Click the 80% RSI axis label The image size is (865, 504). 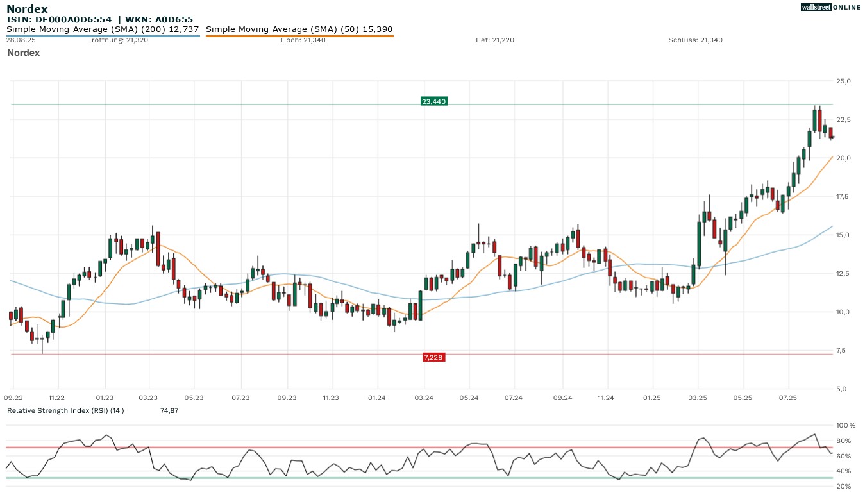point(844,441)
